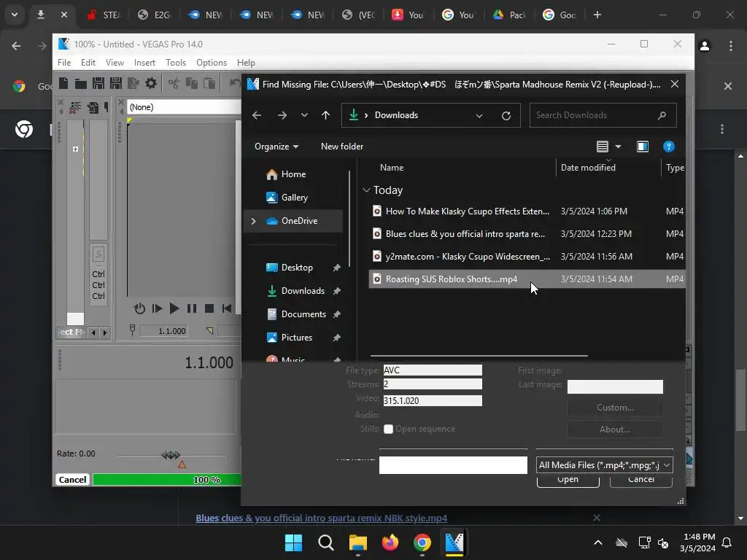The width and height of the screenshot is (747, 560).
Task: Click the About... button
Action: point(614,429)
